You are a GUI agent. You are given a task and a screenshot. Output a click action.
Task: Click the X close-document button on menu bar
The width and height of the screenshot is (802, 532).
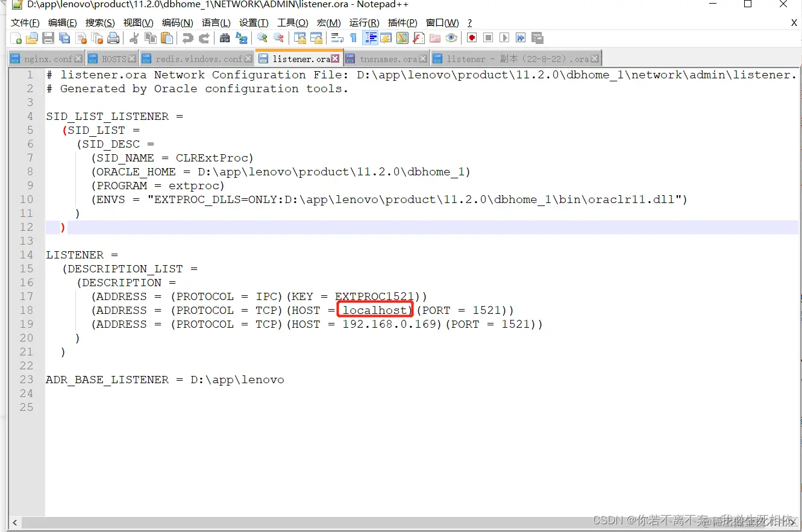794,23
